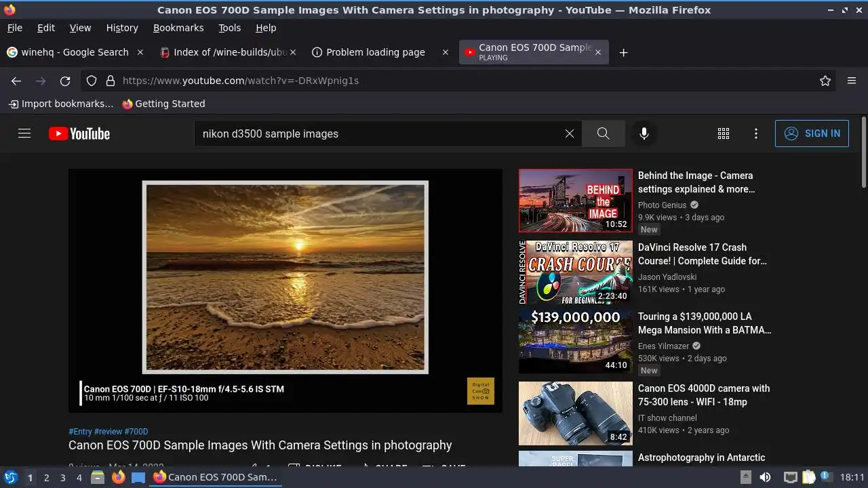Open the Canon EOS 4000D camera thumbnail
The image size is (868, 488).
click(x=576, y=413)
